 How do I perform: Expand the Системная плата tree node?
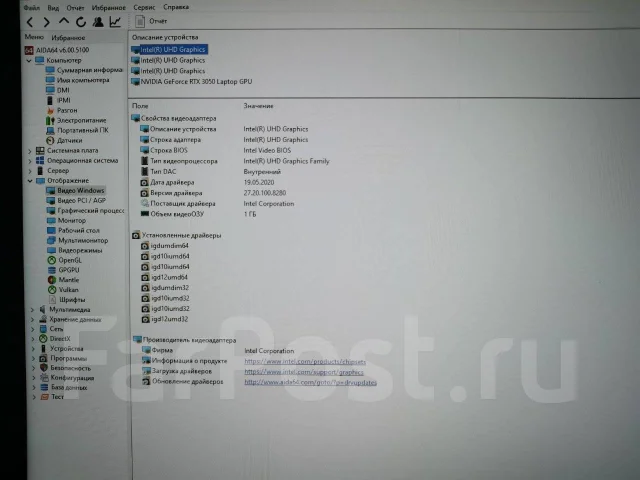click(x=29, y=151)
